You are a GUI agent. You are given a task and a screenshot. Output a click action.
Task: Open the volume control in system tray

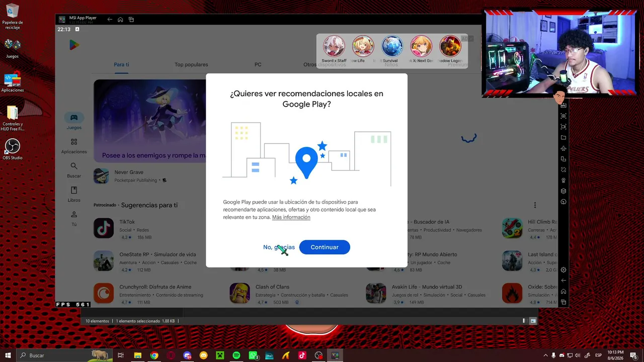click(578, 355)
